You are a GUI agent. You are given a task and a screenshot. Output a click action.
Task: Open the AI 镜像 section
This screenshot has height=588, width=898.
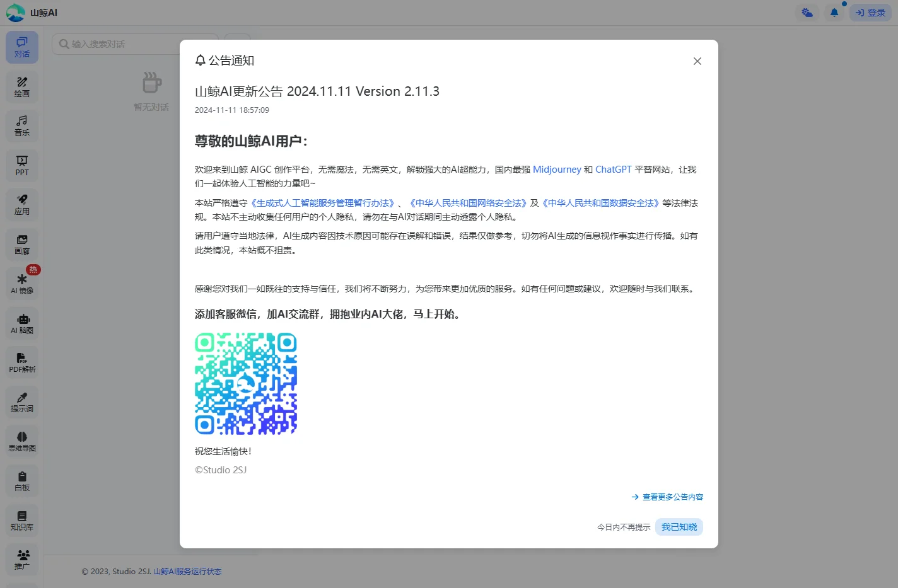tap(22, 284)
